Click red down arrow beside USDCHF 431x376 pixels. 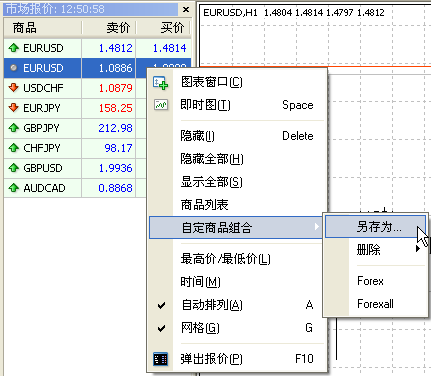(x=14, y=88)
